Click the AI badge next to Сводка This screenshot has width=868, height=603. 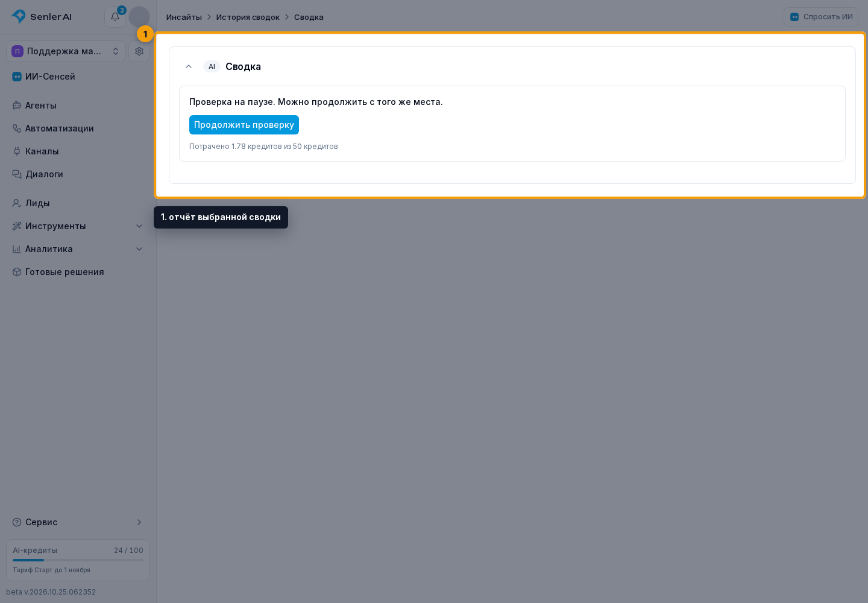tap(212, 66)
